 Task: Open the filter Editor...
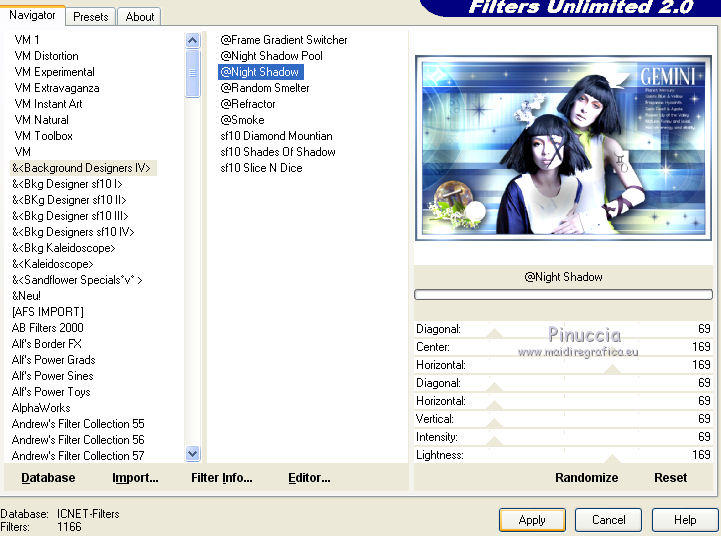[309, 478]
